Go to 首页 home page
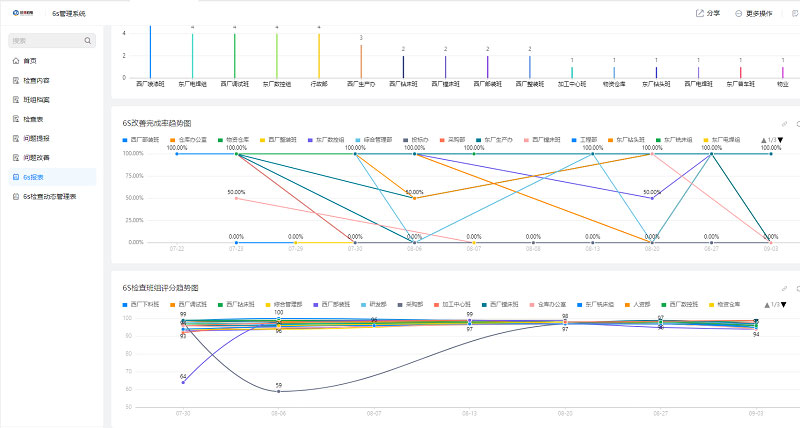This screenshot has width=800, height=428. click(x=29, y=61)
